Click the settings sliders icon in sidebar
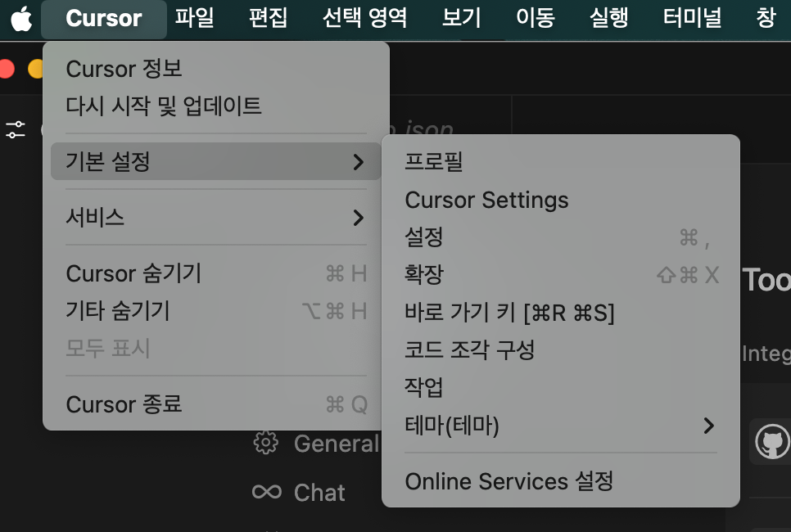791x532 pixels. point(15,129)
